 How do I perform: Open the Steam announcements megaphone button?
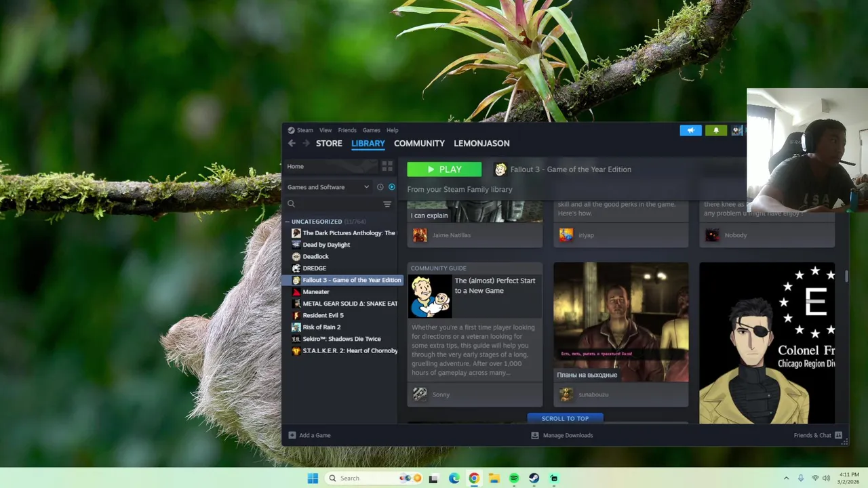pos(690,130)
